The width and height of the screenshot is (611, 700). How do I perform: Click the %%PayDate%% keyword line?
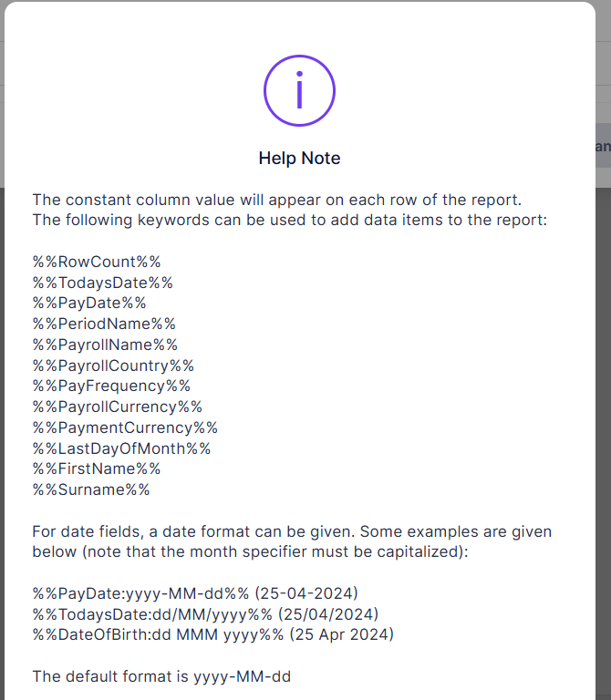coord(89,303)
